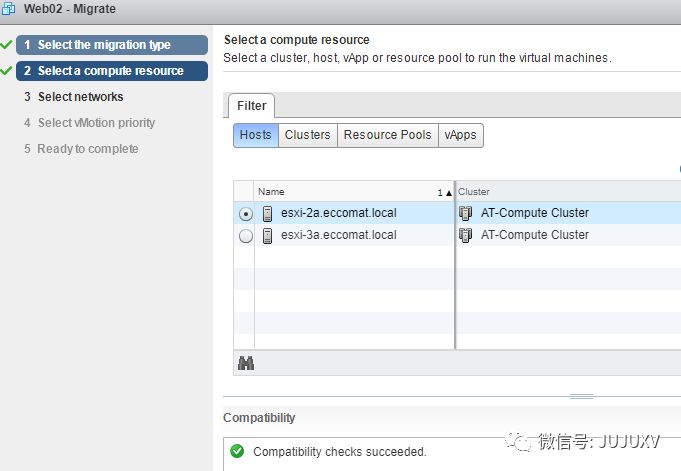Click the cluster icon in the second row

(466, 236)
